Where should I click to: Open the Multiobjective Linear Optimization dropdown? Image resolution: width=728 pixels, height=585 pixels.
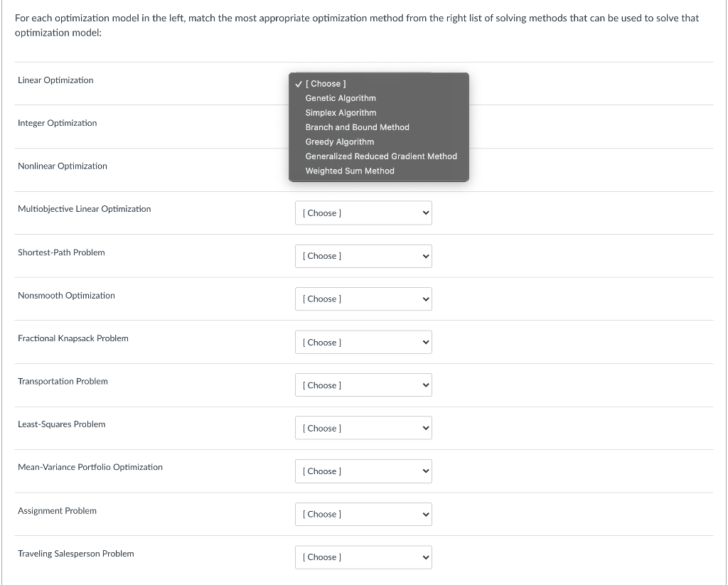363,213
